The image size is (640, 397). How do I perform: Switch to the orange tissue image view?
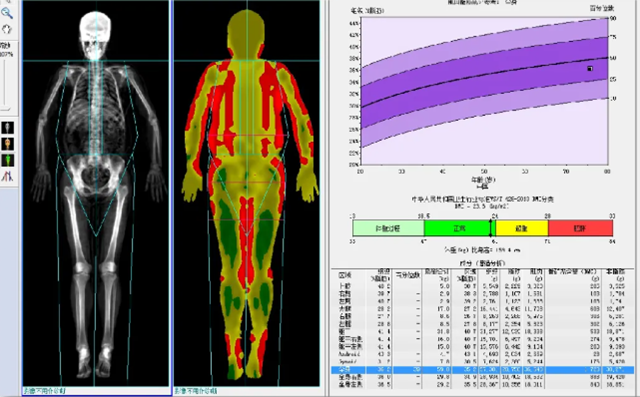click(7, 144)
